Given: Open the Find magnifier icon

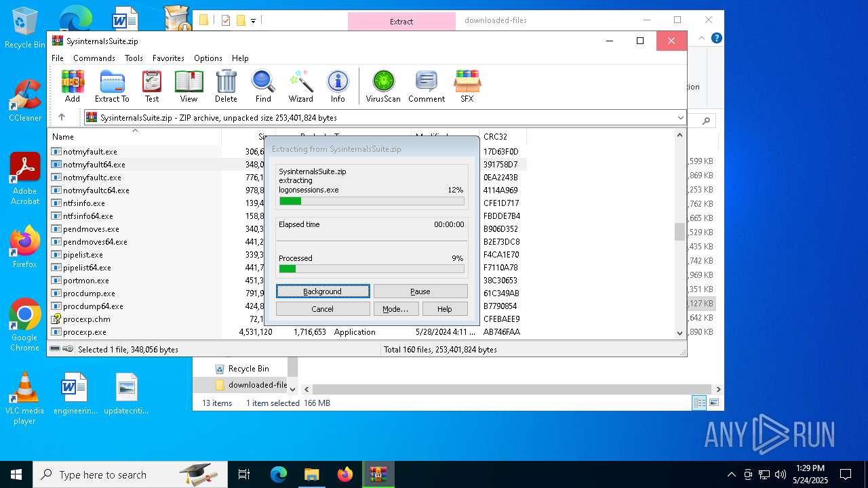Looking at the screenshot, I should 263,86.
